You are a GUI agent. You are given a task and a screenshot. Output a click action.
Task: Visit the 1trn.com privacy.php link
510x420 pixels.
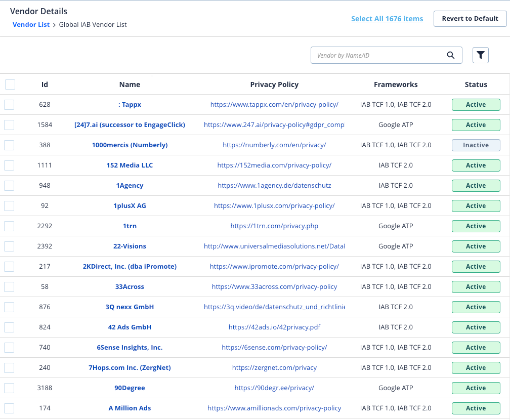(x=274, y=226)
